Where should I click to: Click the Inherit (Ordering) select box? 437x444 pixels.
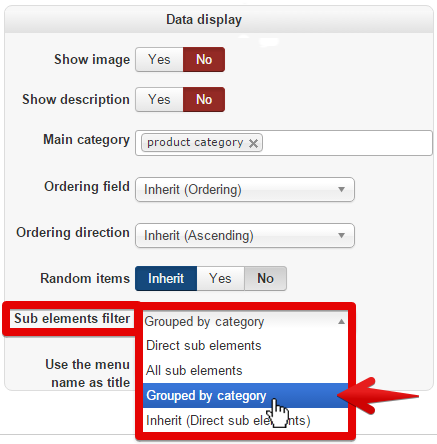[x=245, y=189]
